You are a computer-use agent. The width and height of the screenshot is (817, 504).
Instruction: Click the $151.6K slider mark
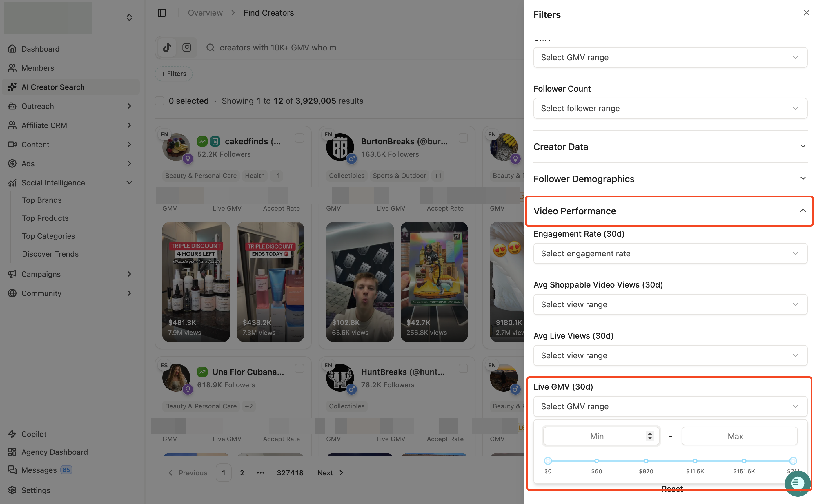click(x=744, y=461)
